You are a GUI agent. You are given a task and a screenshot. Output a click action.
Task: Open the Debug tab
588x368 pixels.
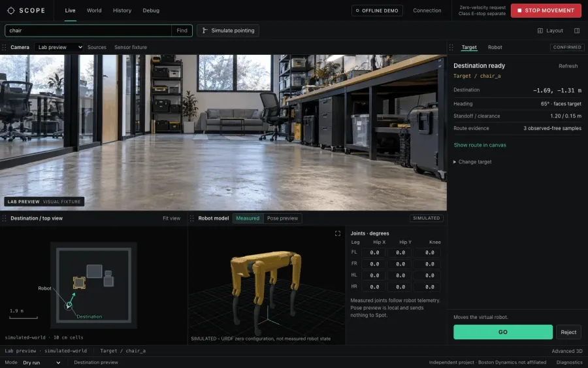(151, 10)
